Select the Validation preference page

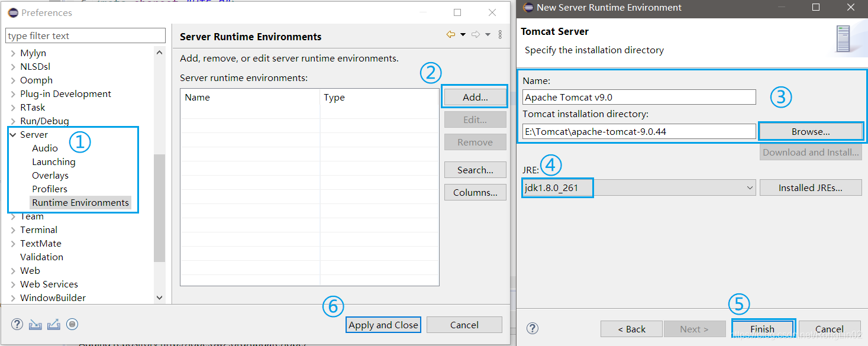tap(41, 257)
